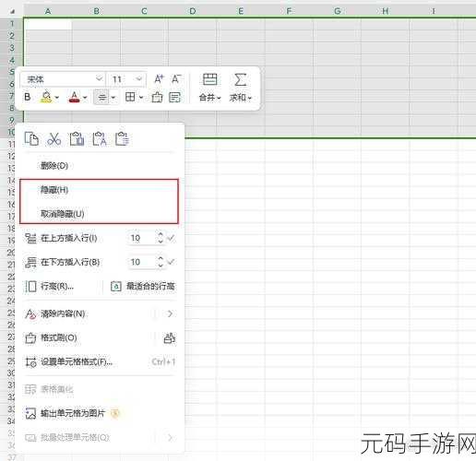Screen dimensions: 476x461
Task: Toggle Bold in the mini toolbar
Action: pyautogui.click(x=28, y=97)
